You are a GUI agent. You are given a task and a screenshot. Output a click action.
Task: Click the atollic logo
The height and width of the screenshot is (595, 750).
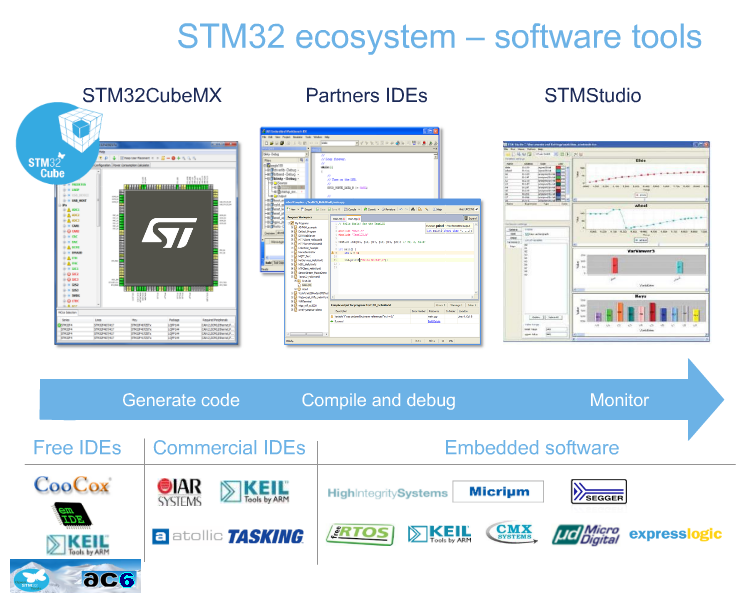(x=188, y=536)
